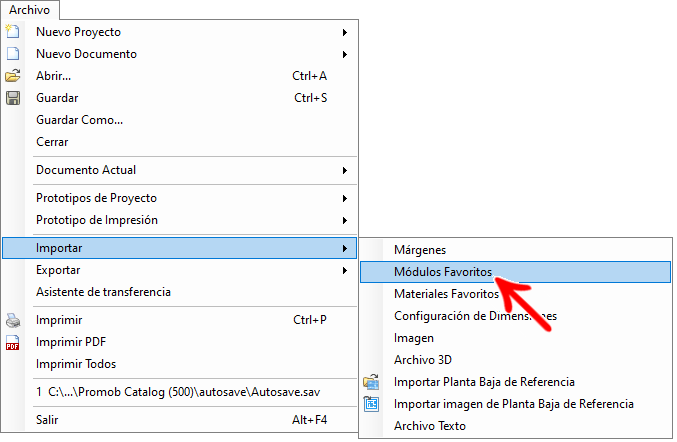
Task: Click the Importar Planta Baja de Referencia icon
Action: point(371,382)
